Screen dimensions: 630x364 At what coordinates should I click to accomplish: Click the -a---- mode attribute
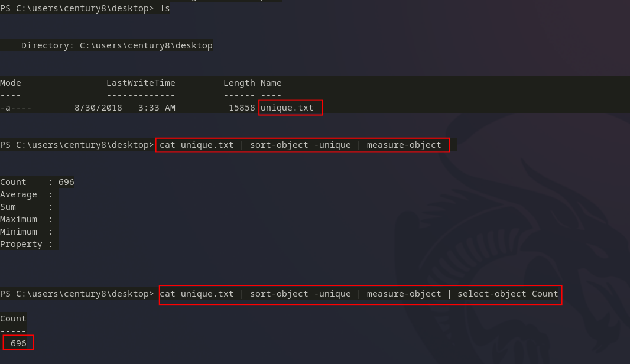[16, 108]
